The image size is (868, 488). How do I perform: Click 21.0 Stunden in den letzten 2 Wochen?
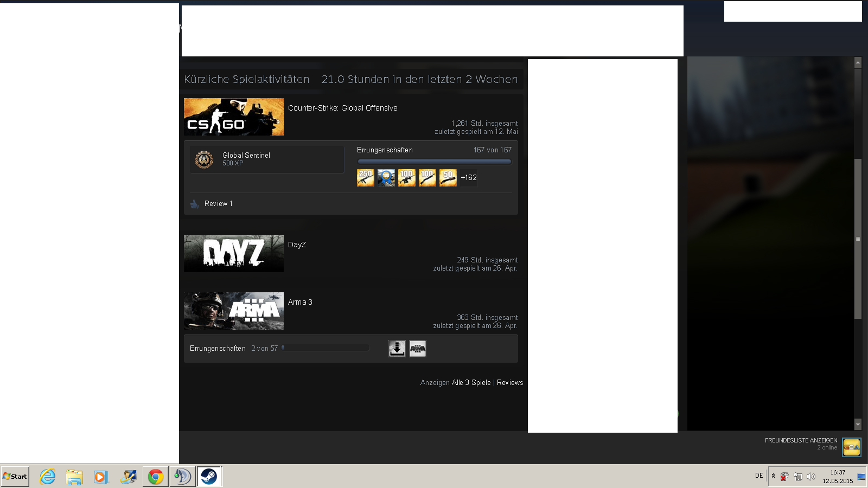(x=419, y=79)
